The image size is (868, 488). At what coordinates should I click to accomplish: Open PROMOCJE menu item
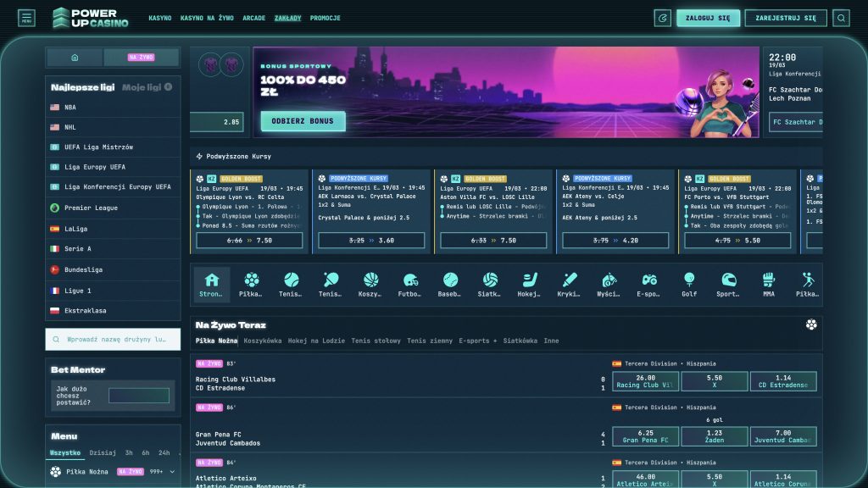[325, 19]
